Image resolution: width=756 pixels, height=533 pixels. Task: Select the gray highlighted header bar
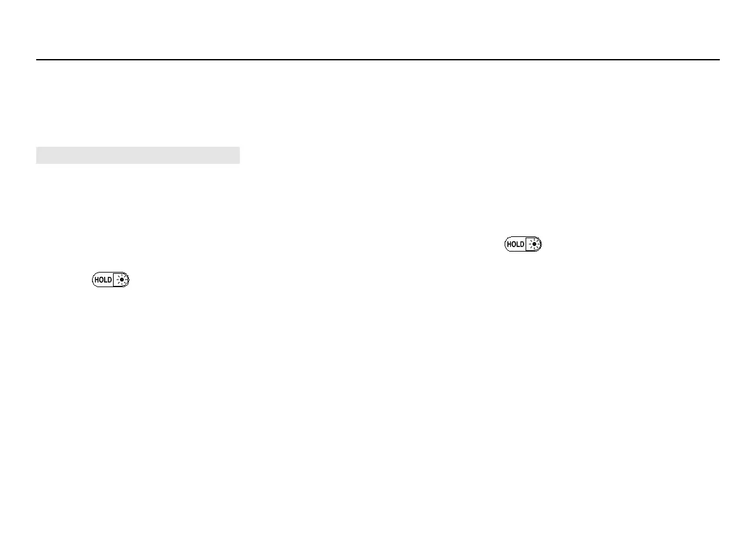(x=138, y=155)
